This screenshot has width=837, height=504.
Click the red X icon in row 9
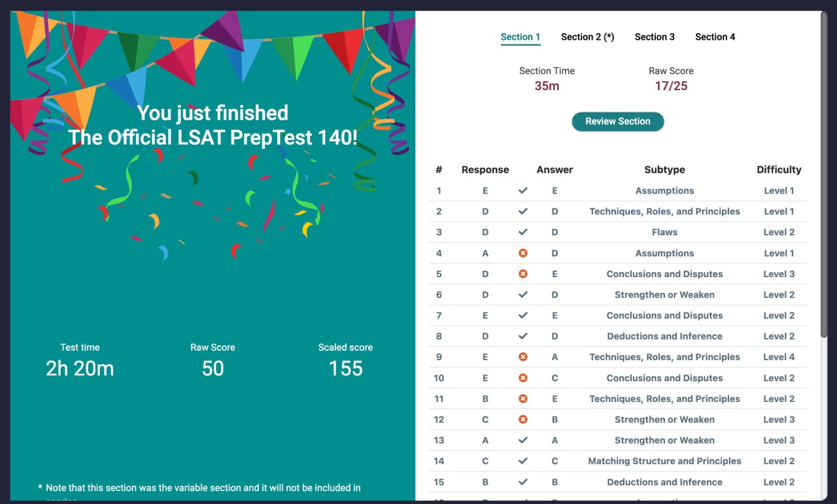pyautogui.click(x=522, y=357)
